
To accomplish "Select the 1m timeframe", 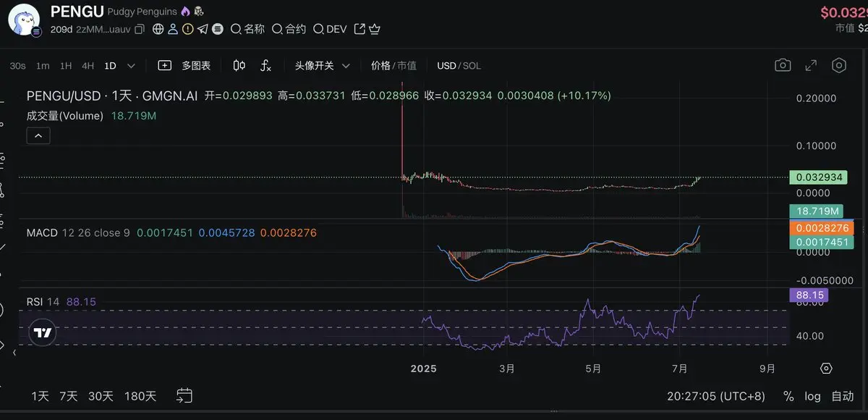I will [x=43, y=66].
